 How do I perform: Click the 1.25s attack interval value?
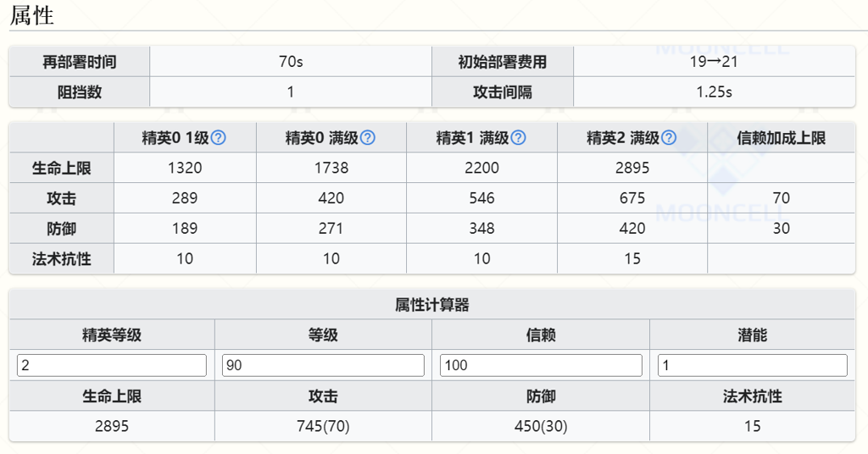point(714,92)
